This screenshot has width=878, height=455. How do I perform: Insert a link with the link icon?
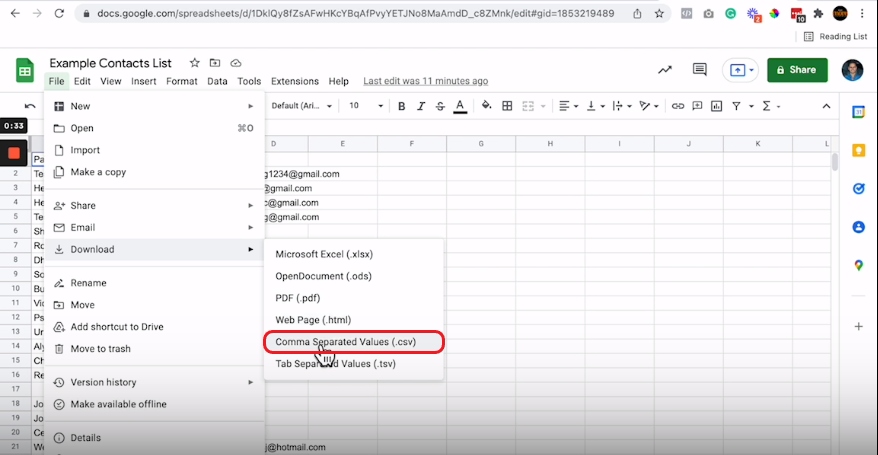(x=678, y=106)
